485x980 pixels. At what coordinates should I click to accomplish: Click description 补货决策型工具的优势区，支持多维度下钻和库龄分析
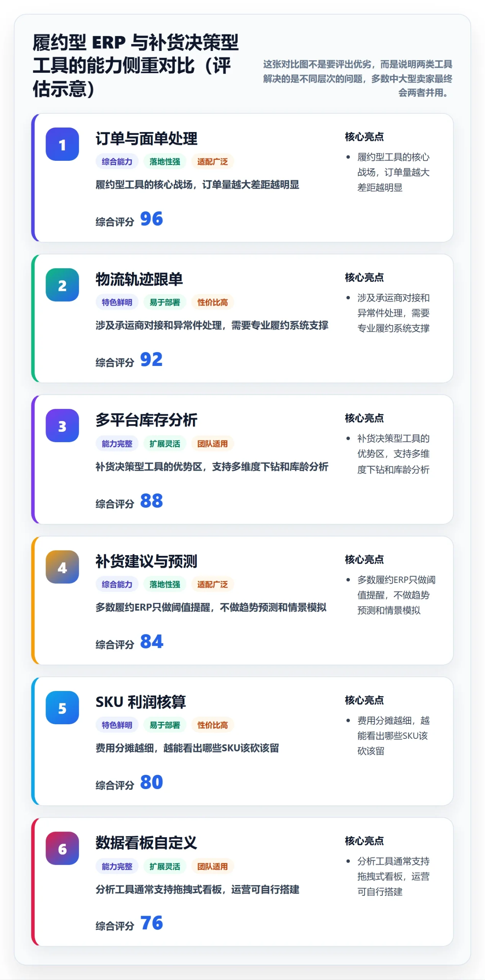[212, 467]
